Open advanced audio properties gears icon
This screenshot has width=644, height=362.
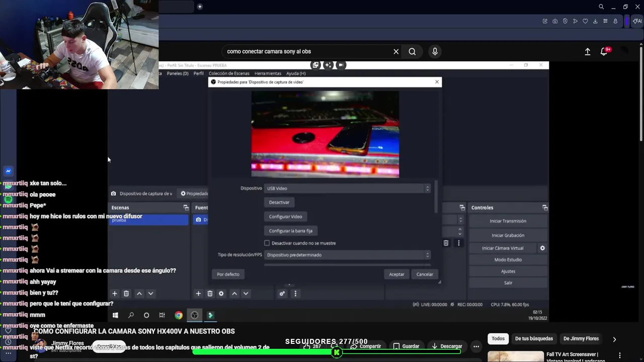point(282,294)
